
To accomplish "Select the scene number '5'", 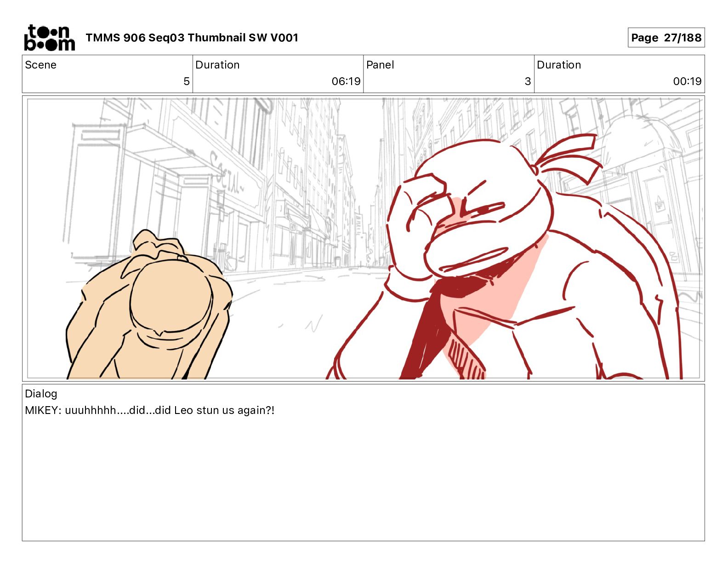I will tap(187, 81).
